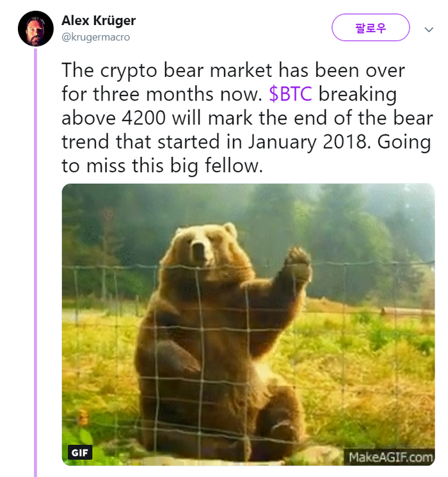Image resolution: width=448 pixels, height=477 pixels.
Task: Play the waving bear GIF
Action: 248,324
